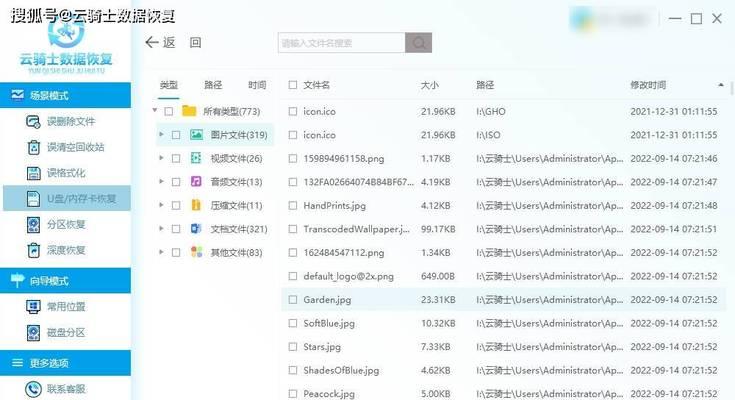Check the 所有类型(773) checkbox
Screen dimensions: 735x400
(169, 112)
